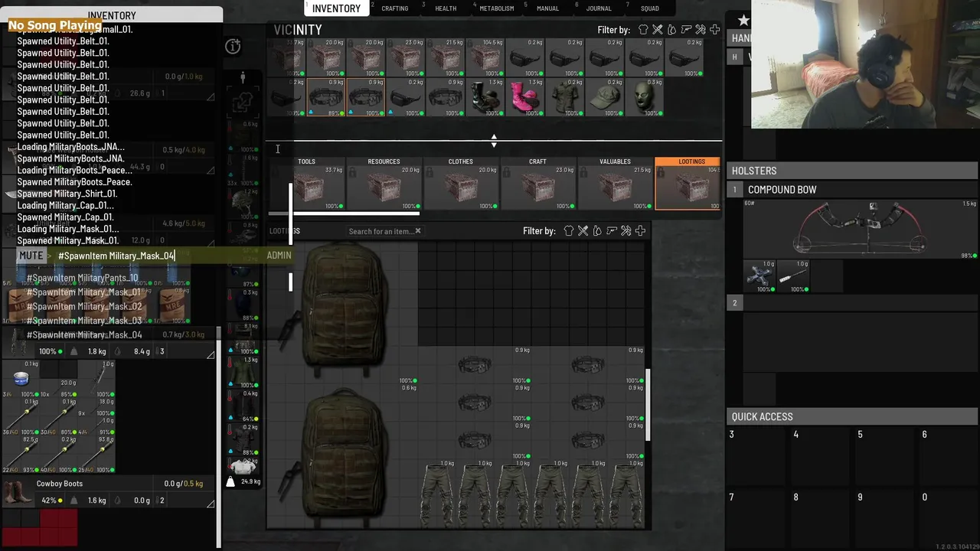Image resolution: width=980 pixels, height=551 pixels.
Task: Expand the Cowboy Boots panel corner arrow
Action: (211, 504)
